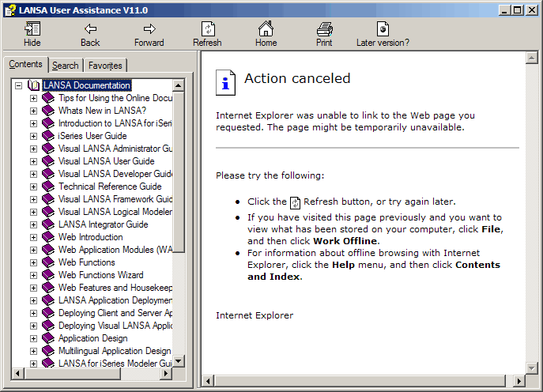Click the book icon for Technical Reference Guide

[48, 187]
